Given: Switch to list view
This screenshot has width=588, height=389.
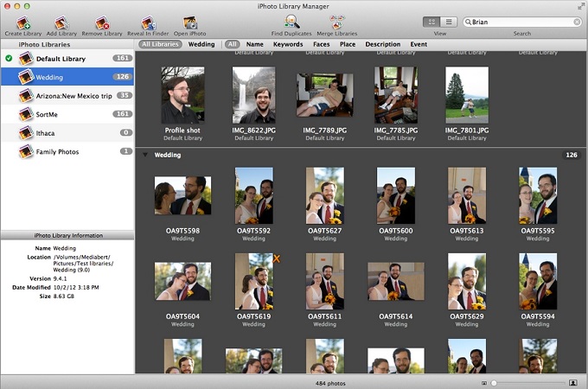Looking at the screenshot, I should [449, 22].
